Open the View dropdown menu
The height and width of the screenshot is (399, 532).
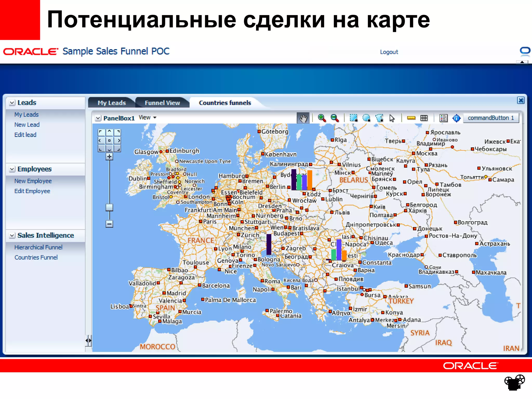(147, 118)
